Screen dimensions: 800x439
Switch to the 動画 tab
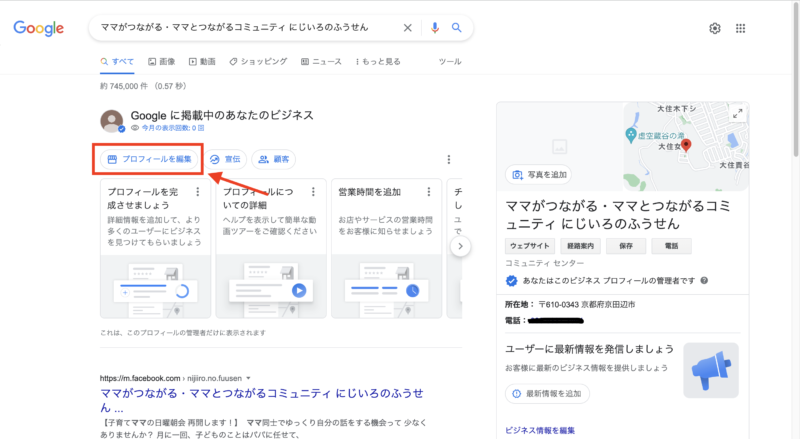(x=202, y=61)
